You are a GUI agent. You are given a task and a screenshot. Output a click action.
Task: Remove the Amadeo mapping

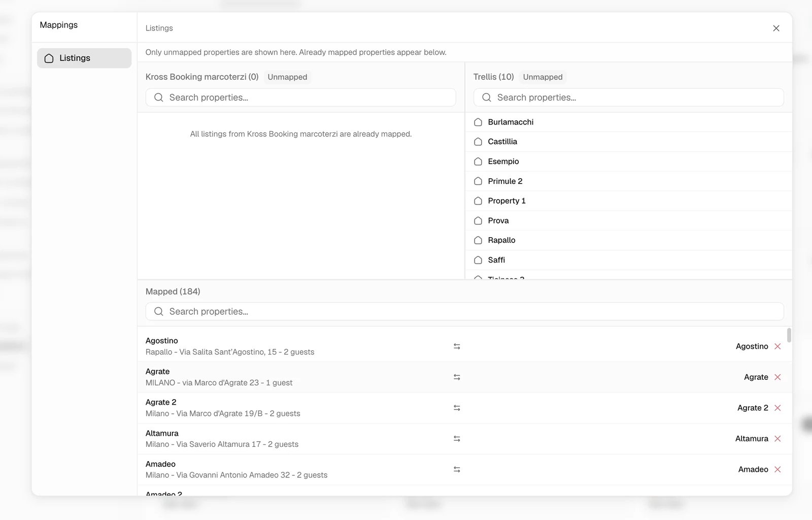[x=777, y=470]
